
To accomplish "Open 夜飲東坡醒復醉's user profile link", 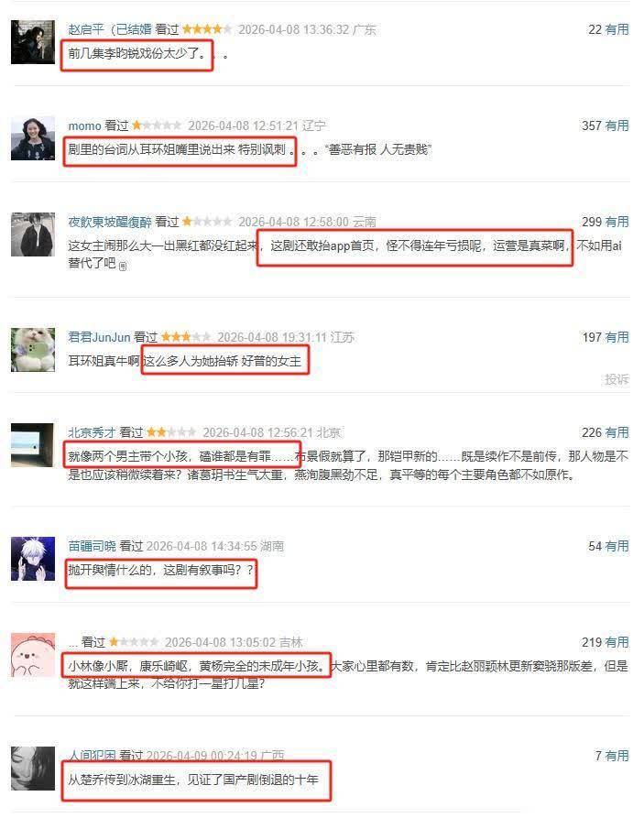I will click(110, 223).
